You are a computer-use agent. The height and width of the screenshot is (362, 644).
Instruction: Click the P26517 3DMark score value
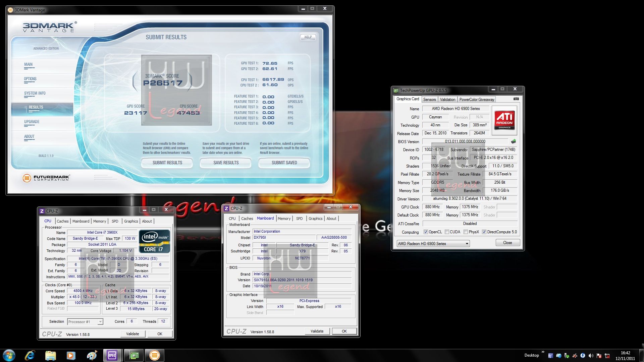click(x=163, y=83)
